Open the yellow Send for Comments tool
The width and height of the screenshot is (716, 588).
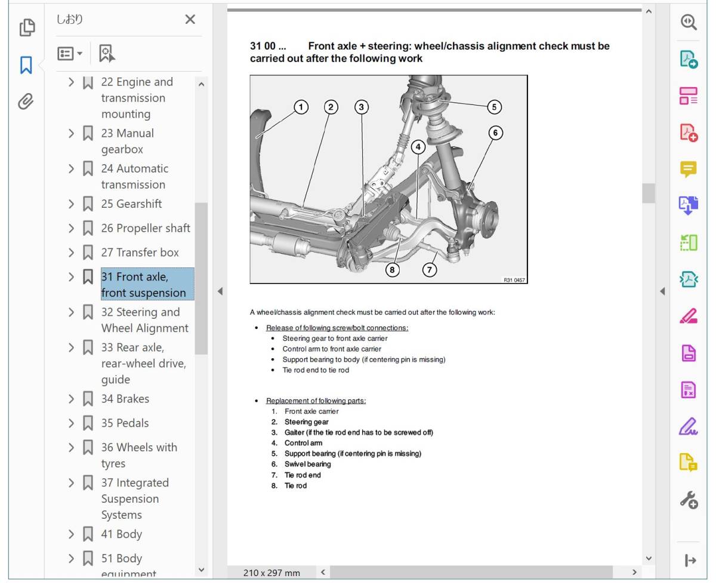click(689, 463)
